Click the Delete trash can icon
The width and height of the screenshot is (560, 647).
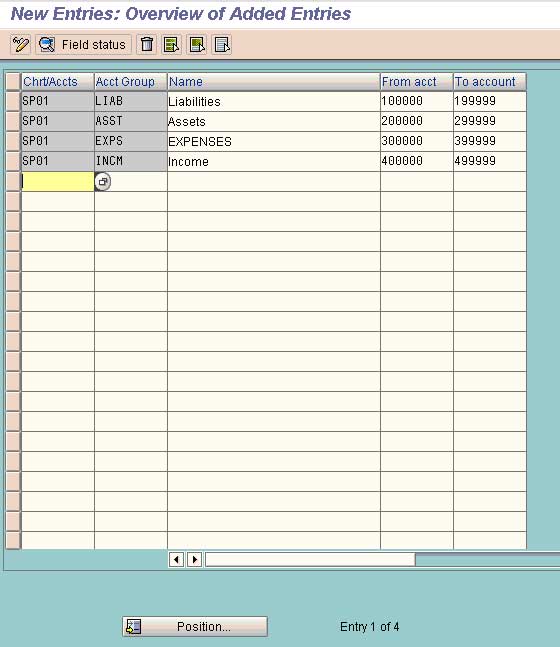coord(147,45)
